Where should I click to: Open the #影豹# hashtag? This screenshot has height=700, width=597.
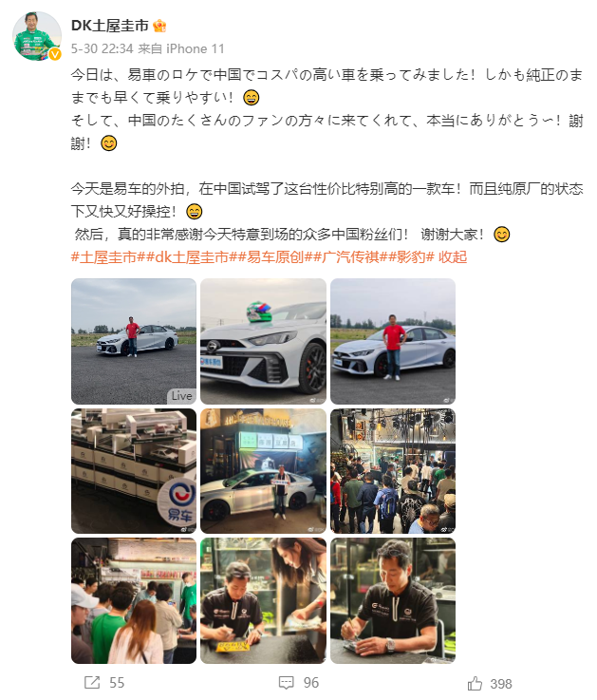click(x=411, y=257)
